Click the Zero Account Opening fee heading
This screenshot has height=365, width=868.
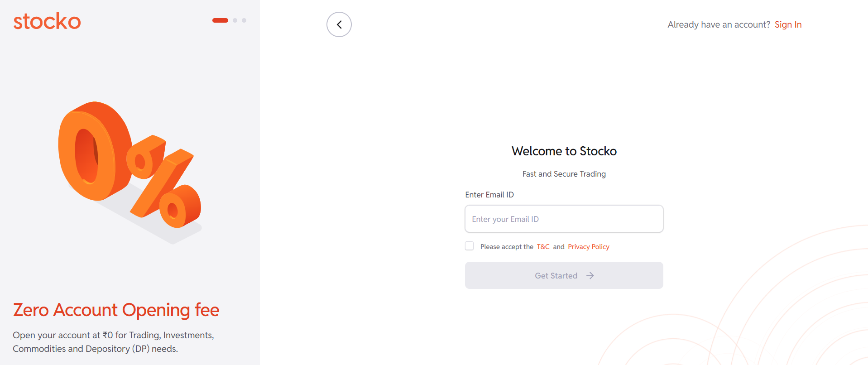pos(116,310)
